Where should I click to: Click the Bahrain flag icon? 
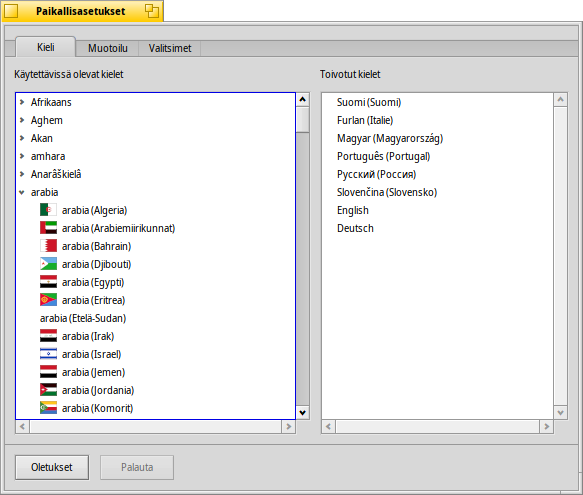point(48,246)
